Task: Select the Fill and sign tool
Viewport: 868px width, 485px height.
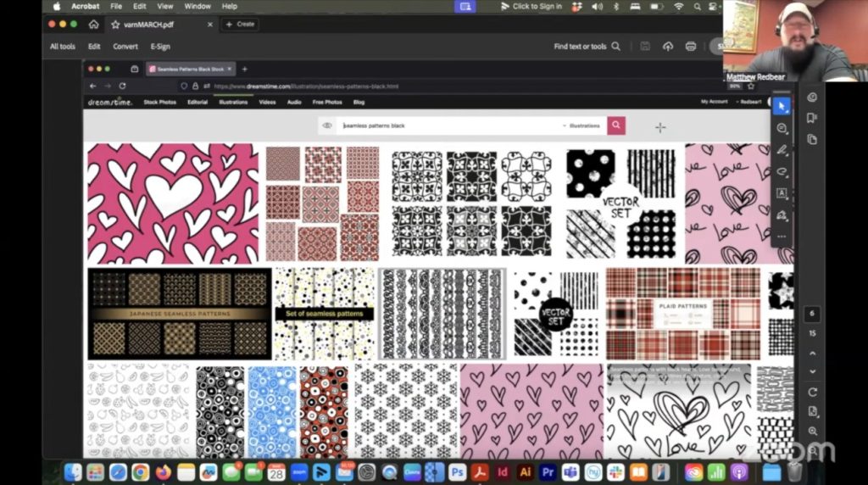Action: (782, 215)
